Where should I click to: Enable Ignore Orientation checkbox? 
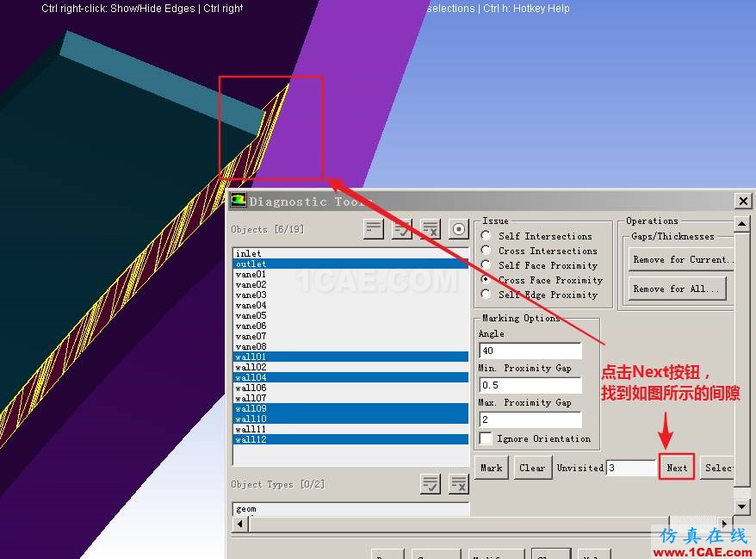pyautogui.click(x=486, y=438)
